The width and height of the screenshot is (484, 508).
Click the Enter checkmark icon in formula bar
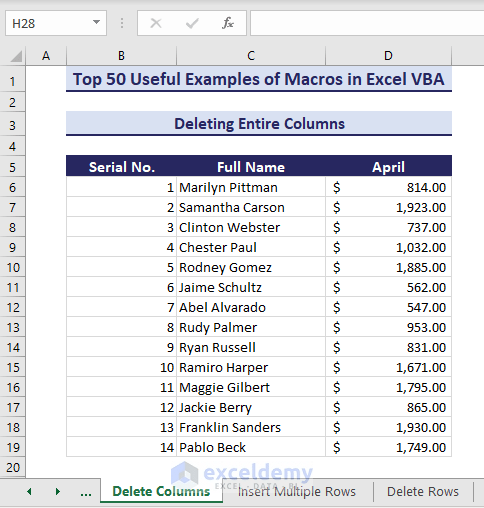pos(192,23)
